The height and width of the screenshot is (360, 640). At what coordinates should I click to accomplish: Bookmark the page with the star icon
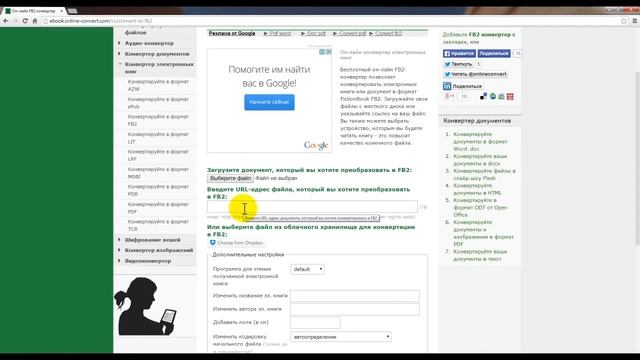[x=624, y=21]
